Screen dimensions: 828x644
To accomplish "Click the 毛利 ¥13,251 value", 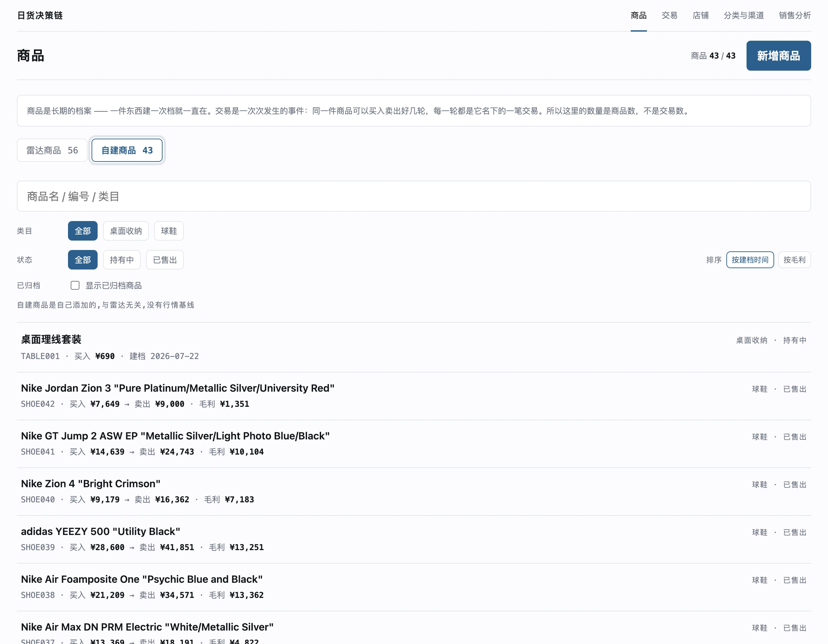I will tap(236, 547).
